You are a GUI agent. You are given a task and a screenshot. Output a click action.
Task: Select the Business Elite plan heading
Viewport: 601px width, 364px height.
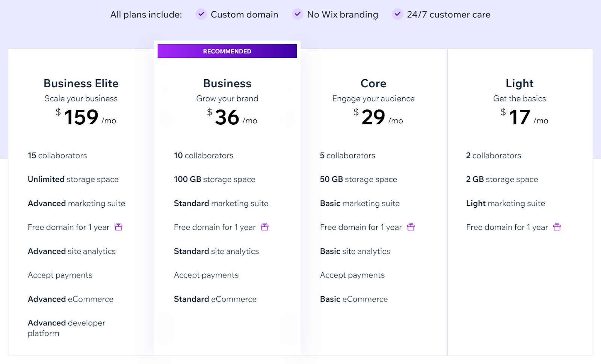(81, 83)
